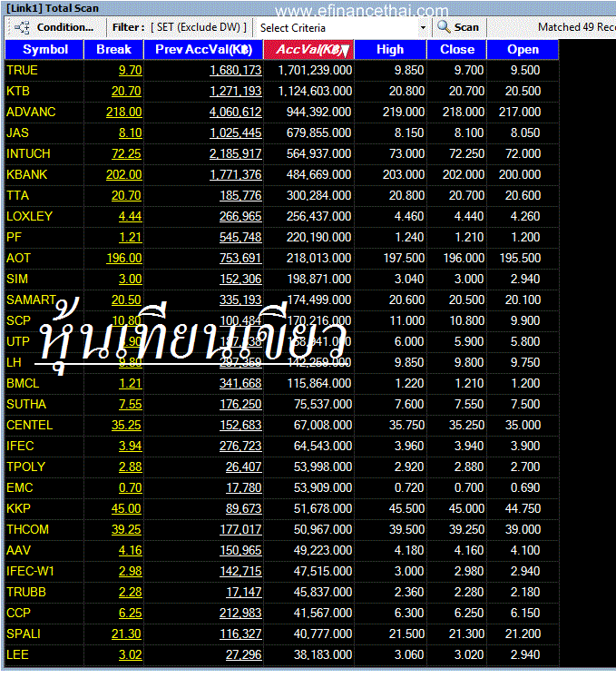616x678 pixels.
Task: Select the LEE symbol
Action: 18,654
